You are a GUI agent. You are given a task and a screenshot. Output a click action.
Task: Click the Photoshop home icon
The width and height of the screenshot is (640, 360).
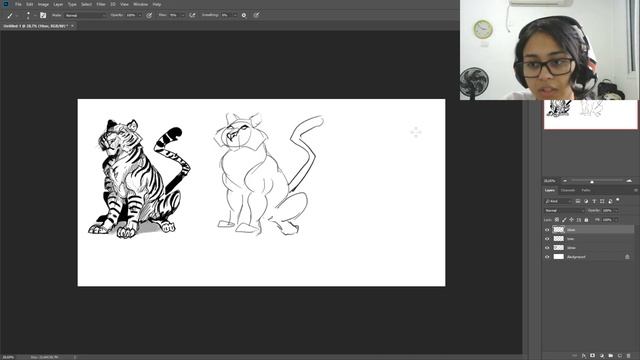[6, 4]
